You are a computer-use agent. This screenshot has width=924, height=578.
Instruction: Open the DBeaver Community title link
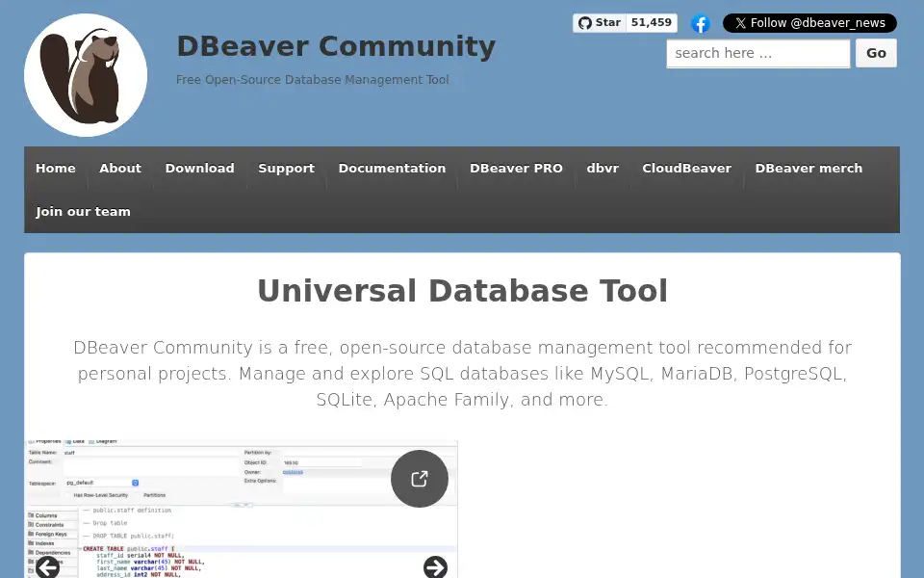point(336,46)
